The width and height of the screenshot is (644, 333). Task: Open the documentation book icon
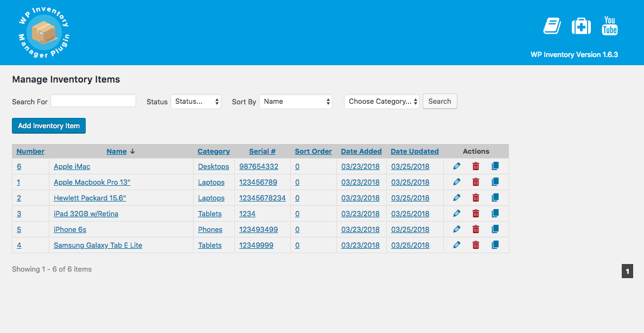(x=552, y=26)
